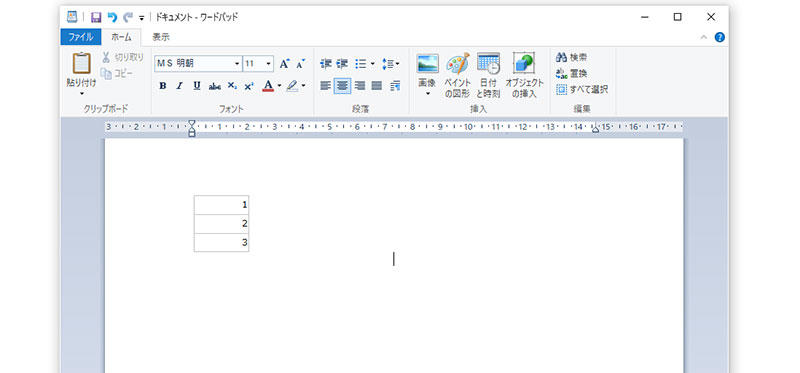The width and height of the screenshot is (800, 373).
Task: Collapse the ribbon with the chevron
Action: coord(704,37)
